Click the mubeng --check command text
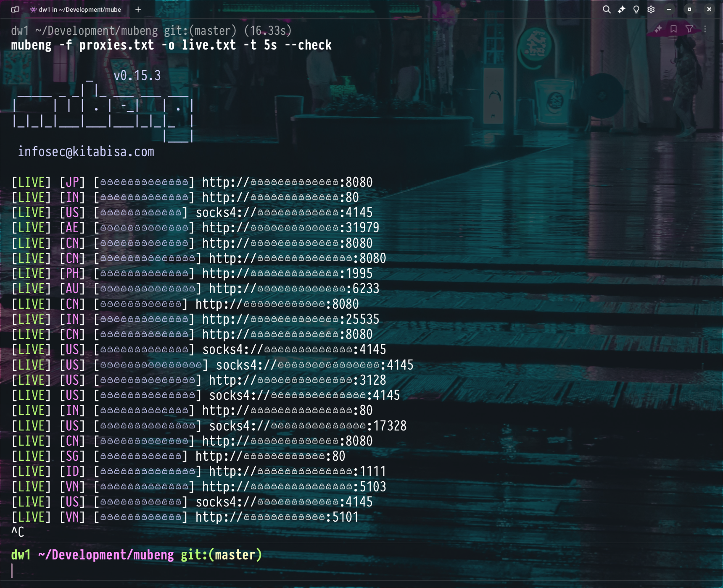This screenshot has width=723, height=588. 171,45
